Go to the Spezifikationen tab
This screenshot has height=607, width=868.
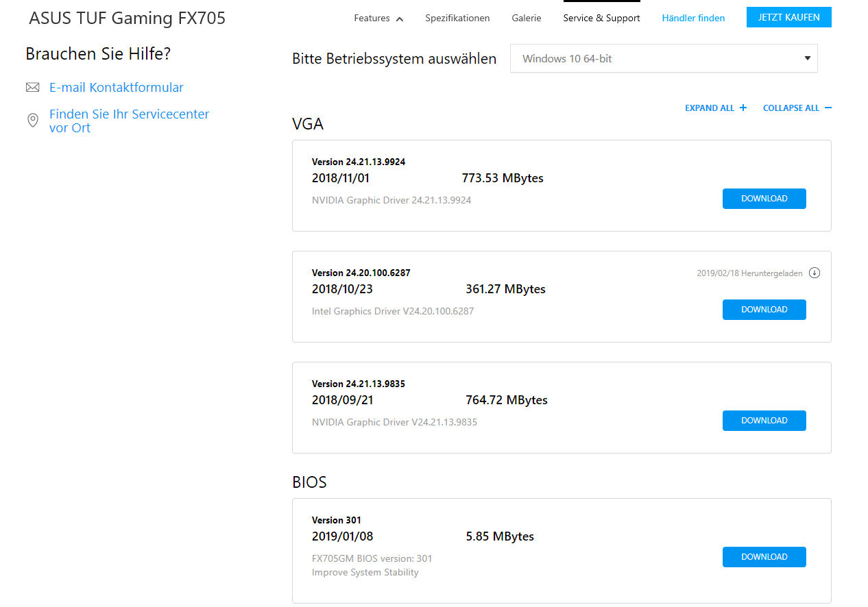pos(457,18)
